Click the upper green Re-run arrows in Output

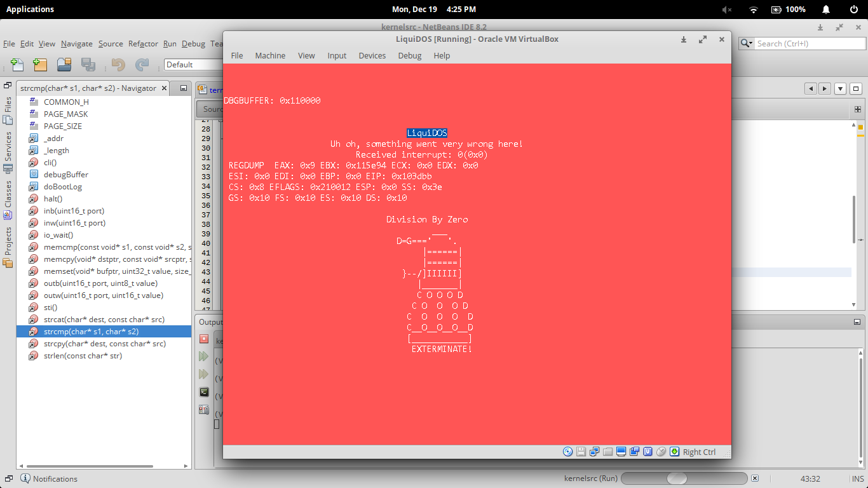click(x=204, y=356)
